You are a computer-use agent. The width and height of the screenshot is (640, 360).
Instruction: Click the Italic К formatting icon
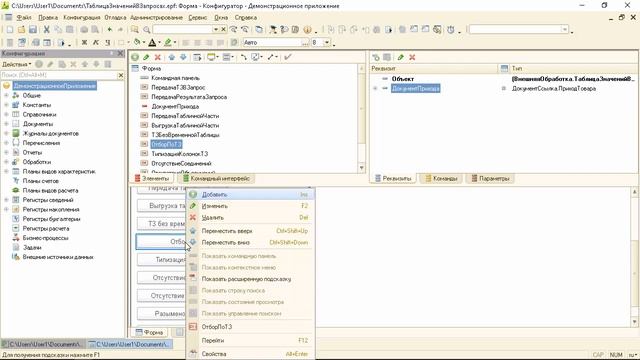pos(96,42)
